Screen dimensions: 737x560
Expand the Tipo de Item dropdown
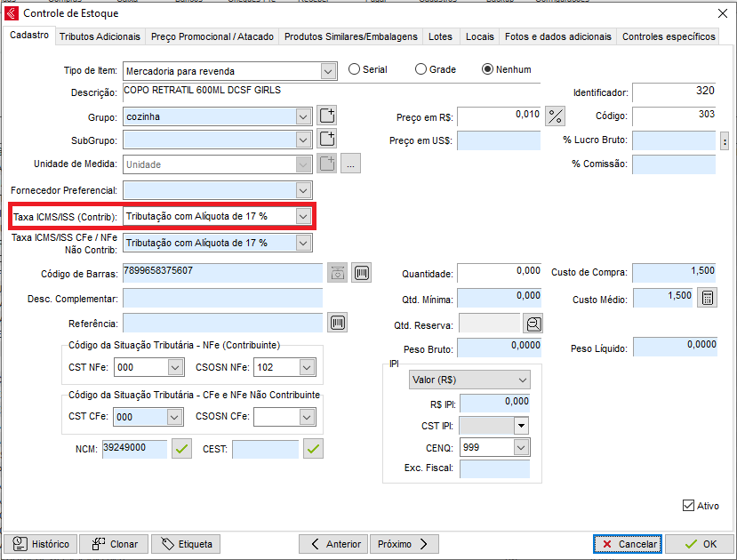pos(328,71)
